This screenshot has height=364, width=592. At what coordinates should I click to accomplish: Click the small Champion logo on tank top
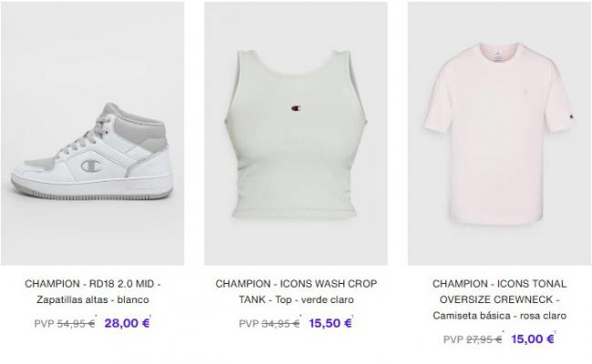point(296,108)
